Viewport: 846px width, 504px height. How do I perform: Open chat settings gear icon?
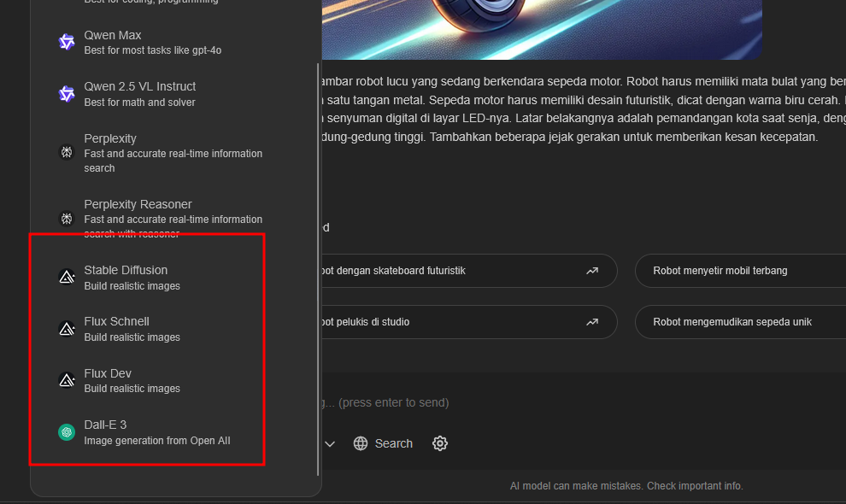click(440, 443)
